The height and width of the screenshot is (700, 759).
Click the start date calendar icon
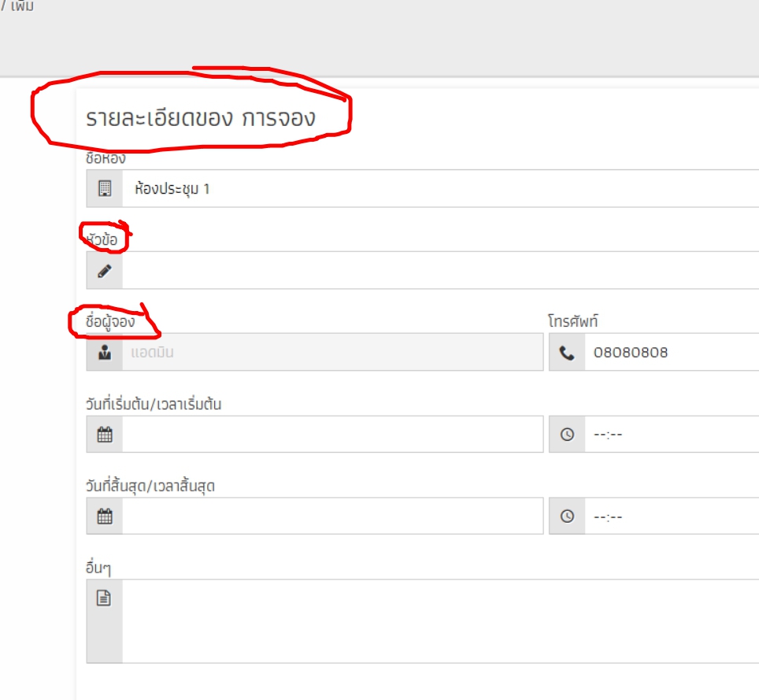click(105, 434)
